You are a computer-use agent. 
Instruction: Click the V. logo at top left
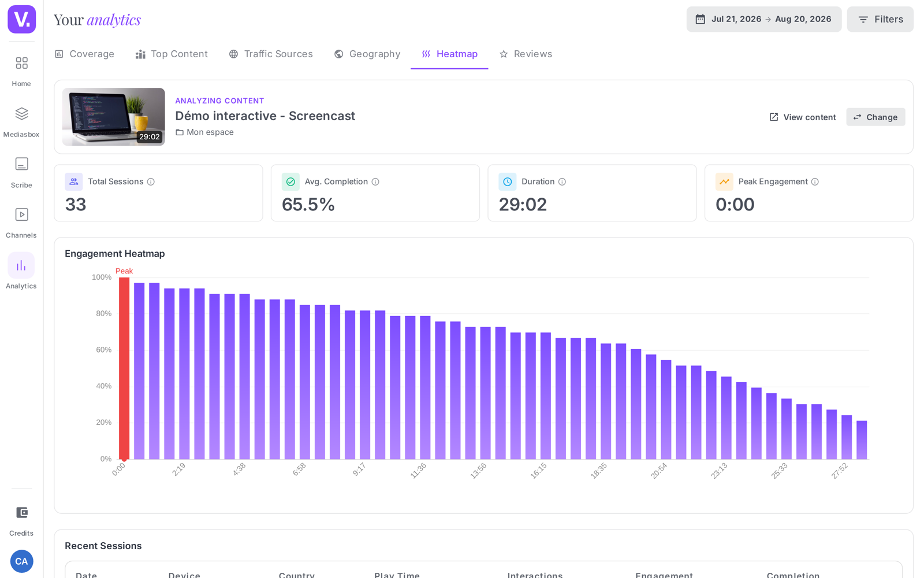pos(21,19)
